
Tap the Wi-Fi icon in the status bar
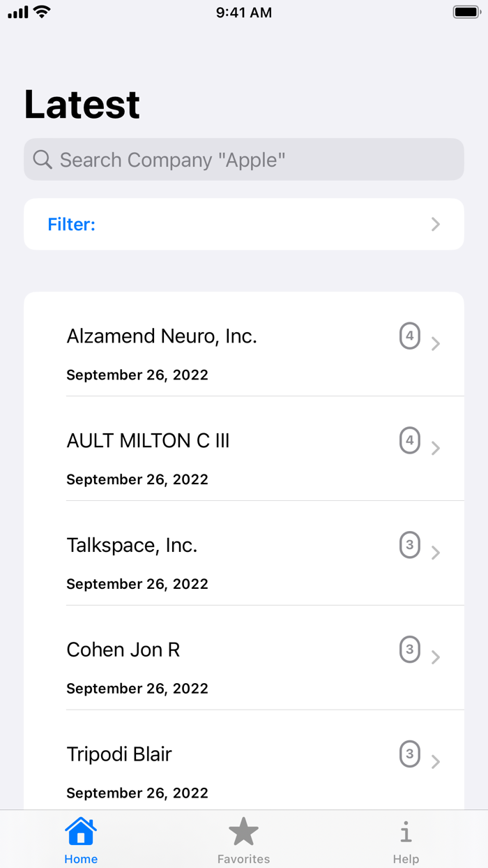click(42, 11)
